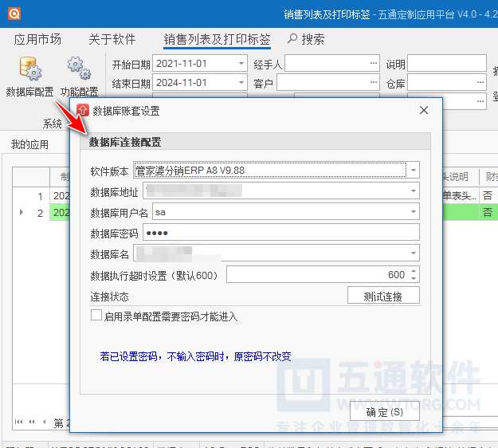This screenshot has height=448, width=498.
Task: Go to the previous page in the pager
Action: [x=44, y=422]
